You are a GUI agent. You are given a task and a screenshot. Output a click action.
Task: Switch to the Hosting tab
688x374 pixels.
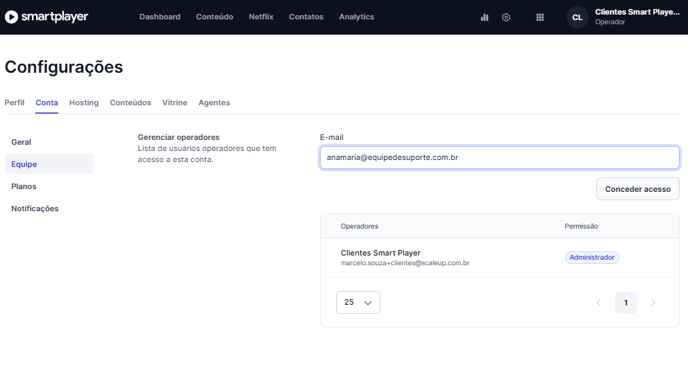(84, 103)
